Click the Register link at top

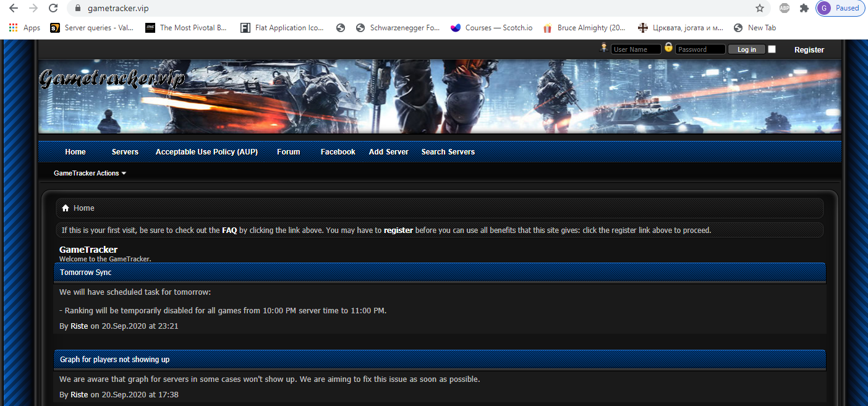pyautogui.click(x=809, y=50)
